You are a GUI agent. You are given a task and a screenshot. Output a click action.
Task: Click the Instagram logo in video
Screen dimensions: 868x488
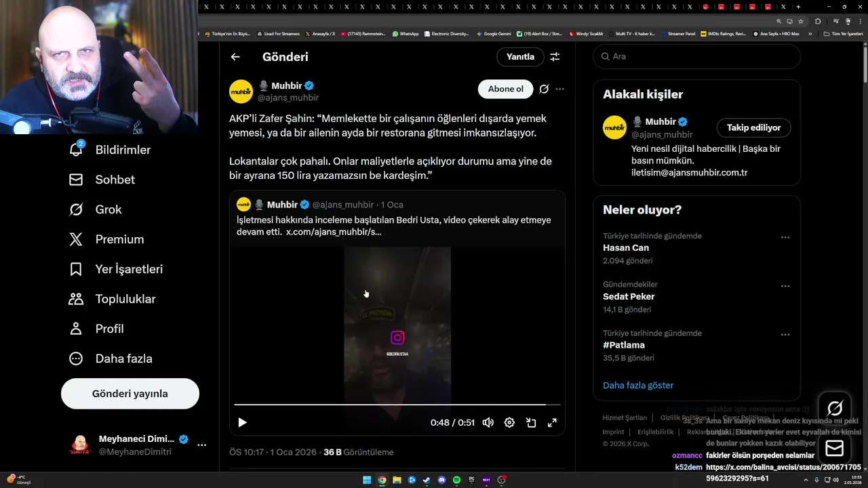coord(397,338)
